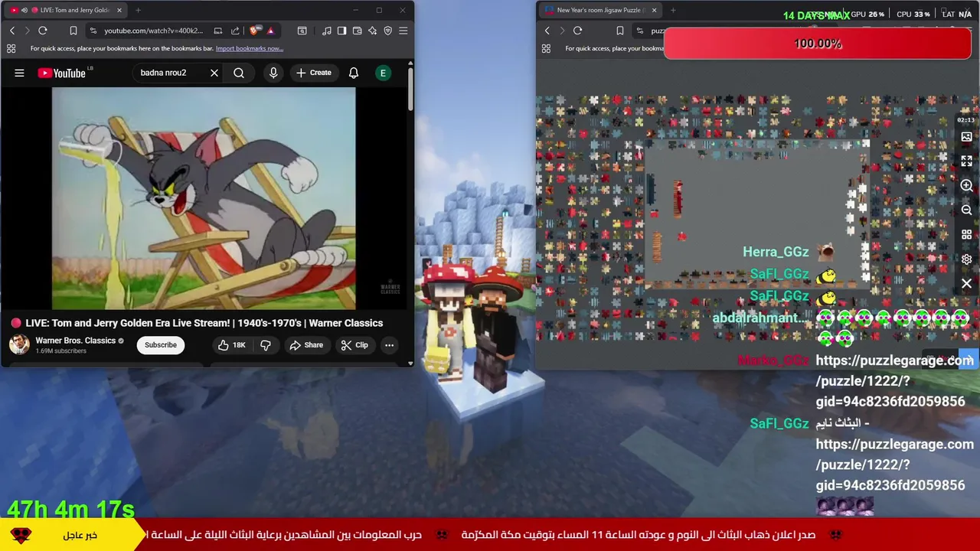This screenshot has height=551, width=980.
Task: Open site settings icon beside youtube.com address
Action: point(93,31)
